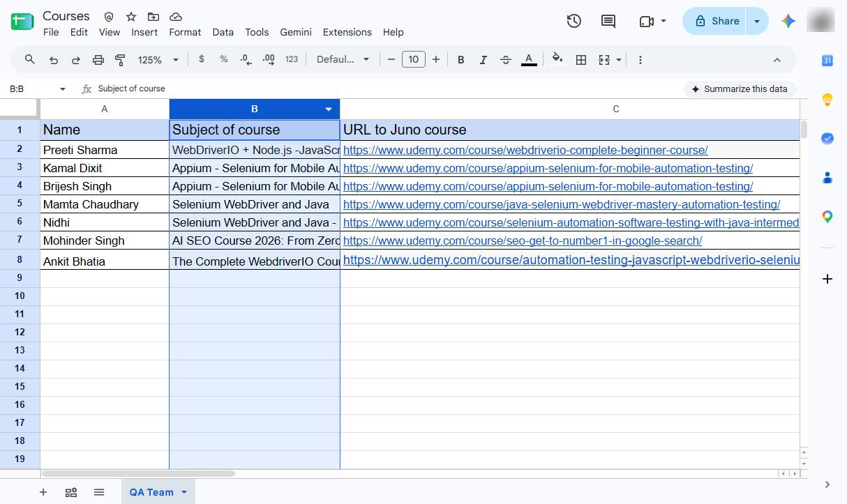Increase the font size with plus
The image size is (847, 504).
[x=436, y=60]
